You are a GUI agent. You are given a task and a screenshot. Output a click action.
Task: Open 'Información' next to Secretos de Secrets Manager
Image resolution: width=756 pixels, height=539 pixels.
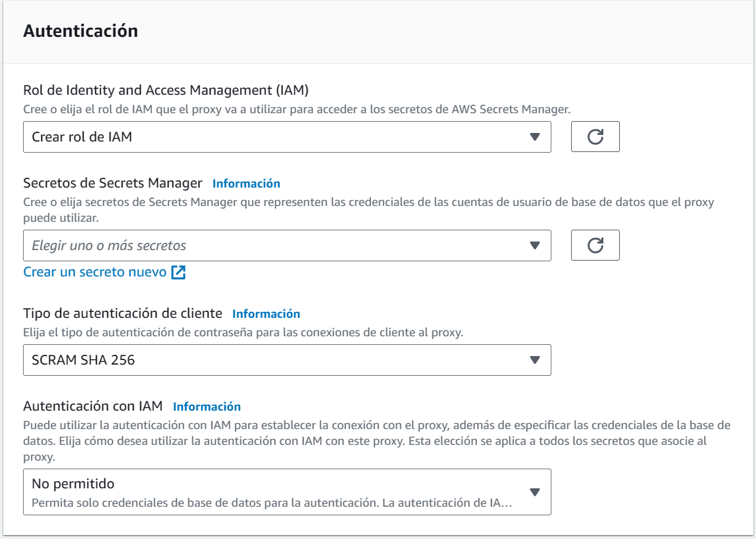pyautogui.click(x=246, y=184)
